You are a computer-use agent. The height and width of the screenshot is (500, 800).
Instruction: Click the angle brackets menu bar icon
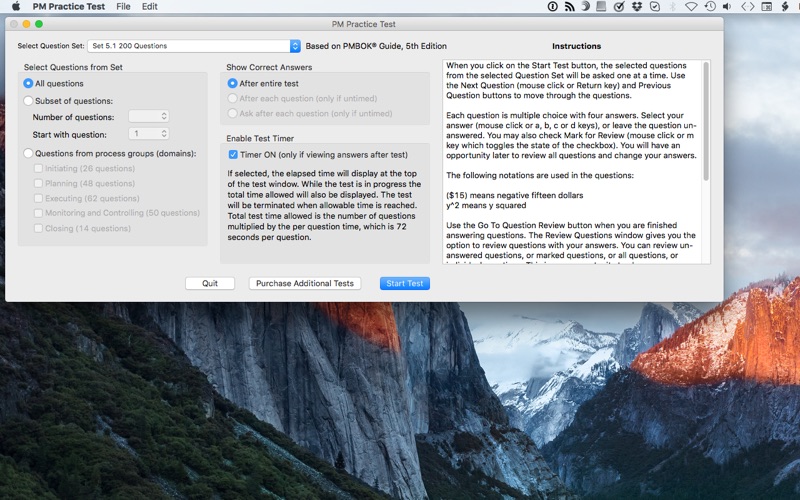click(747, 7)
